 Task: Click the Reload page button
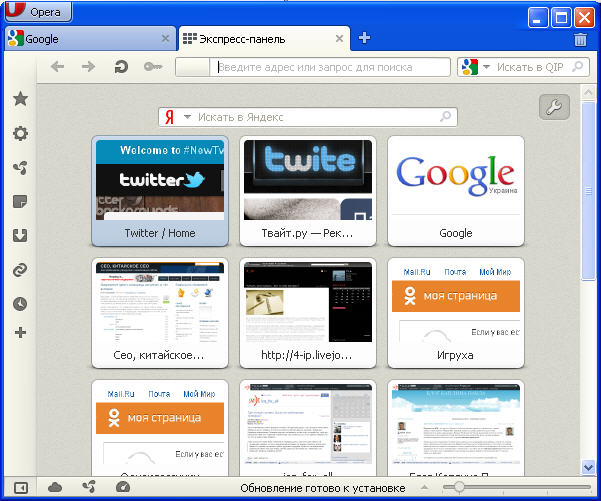pyautogui.click(x=121, y=67)
